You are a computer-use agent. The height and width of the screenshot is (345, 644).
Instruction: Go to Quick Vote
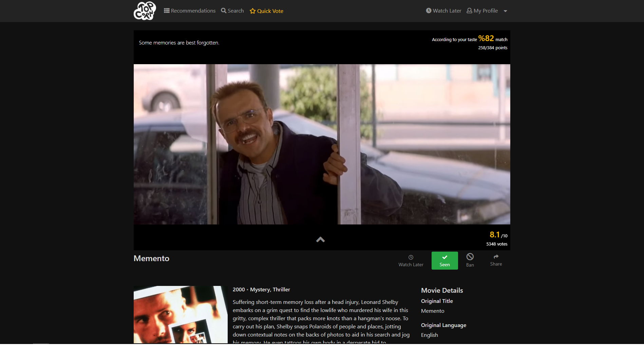pyautogui.click(x=266, y=11)
